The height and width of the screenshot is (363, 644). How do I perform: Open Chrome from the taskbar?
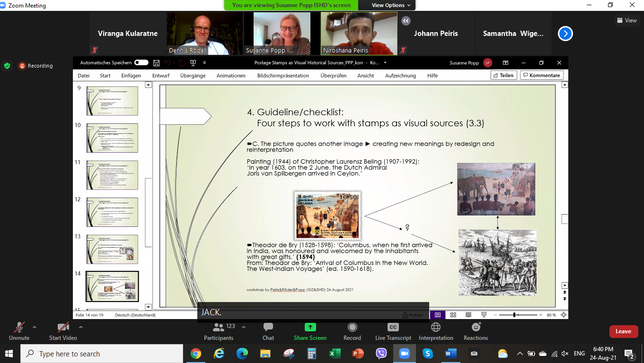tap(195, 354)
